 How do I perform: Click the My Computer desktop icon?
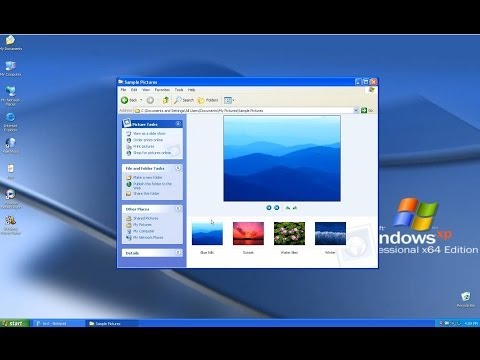point(11,69)
